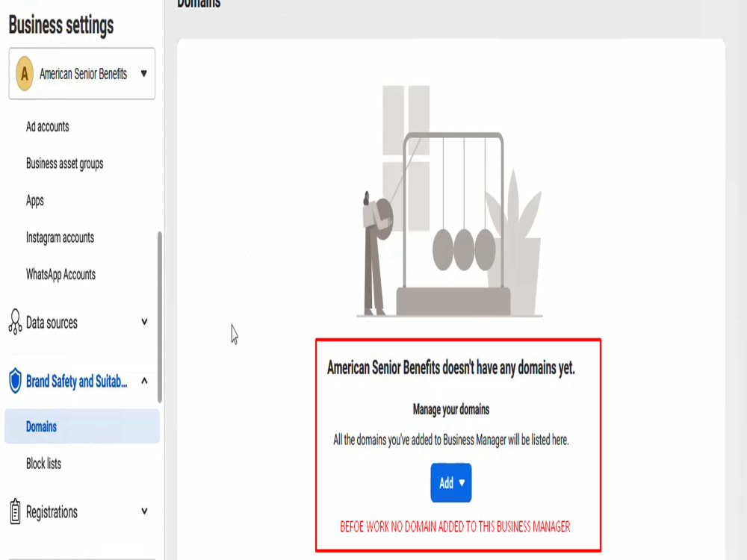
Task: Open the American Senior Benefits account selector
Action: (82, 73)
